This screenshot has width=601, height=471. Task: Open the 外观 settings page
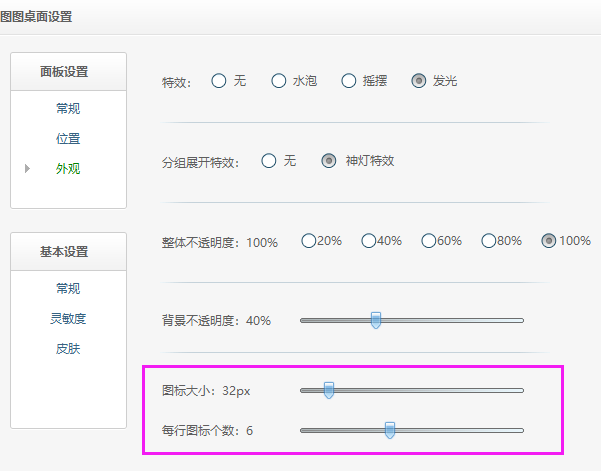(68, 169)
